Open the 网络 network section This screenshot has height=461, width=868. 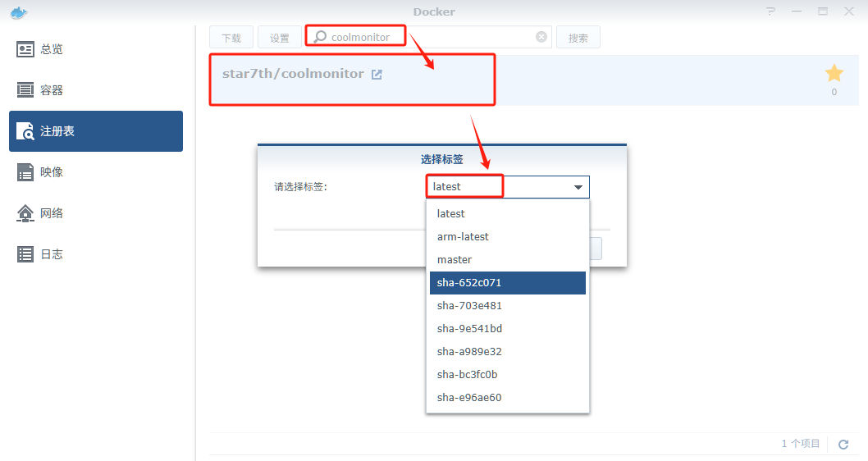96,213
